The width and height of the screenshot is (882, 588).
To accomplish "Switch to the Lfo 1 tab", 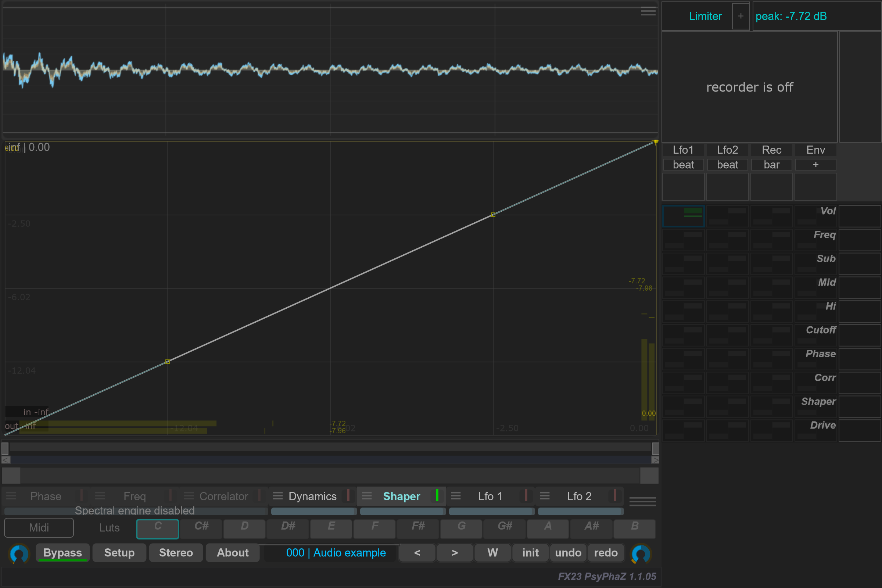I will (490, 496).
